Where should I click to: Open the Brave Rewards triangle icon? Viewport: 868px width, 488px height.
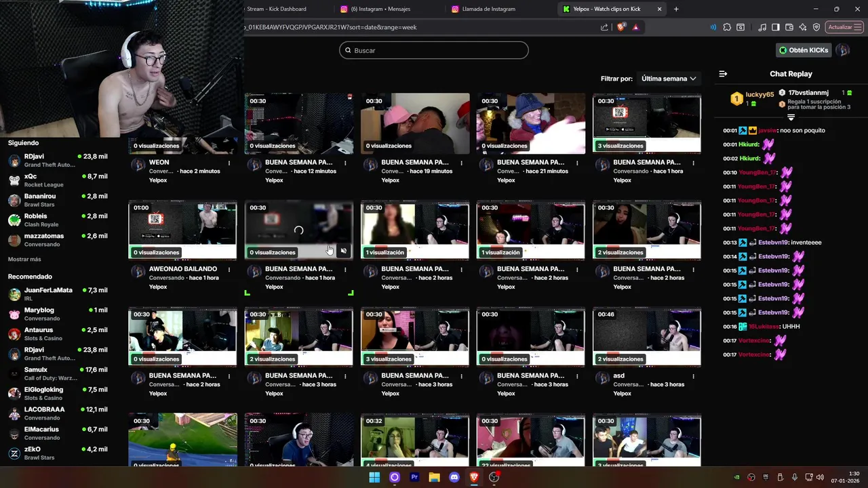(x=635, y=27)
